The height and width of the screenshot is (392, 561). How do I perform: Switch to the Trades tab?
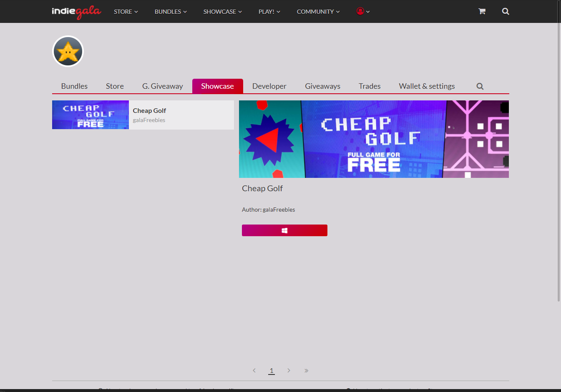coord(370,86)
